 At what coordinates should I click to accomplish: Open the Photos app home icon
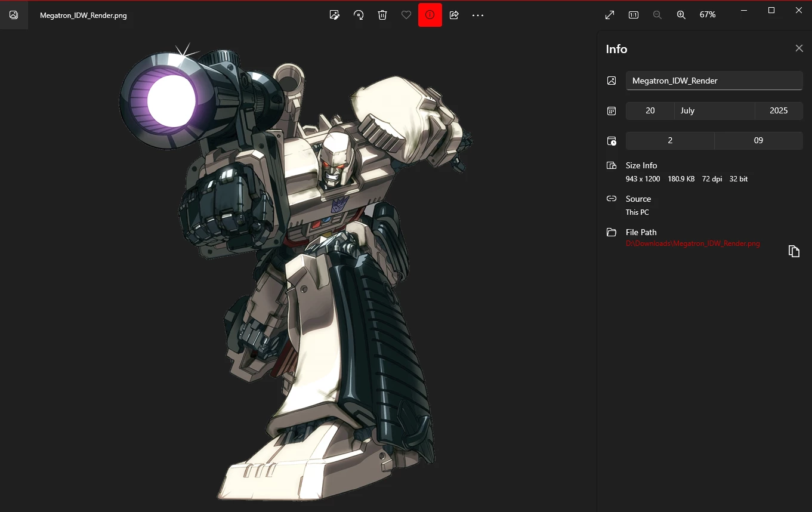[x=14, y=15]
